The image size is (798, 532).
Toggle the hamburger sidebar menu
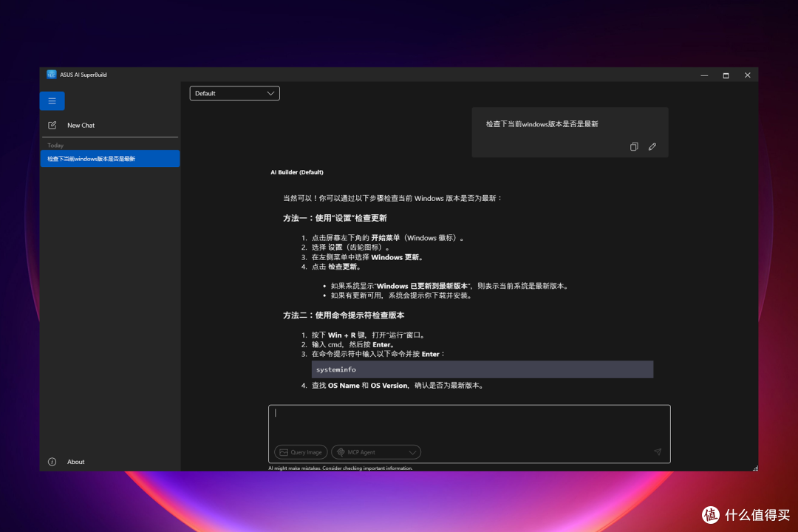pyautogui.click(x=52, y=100)
